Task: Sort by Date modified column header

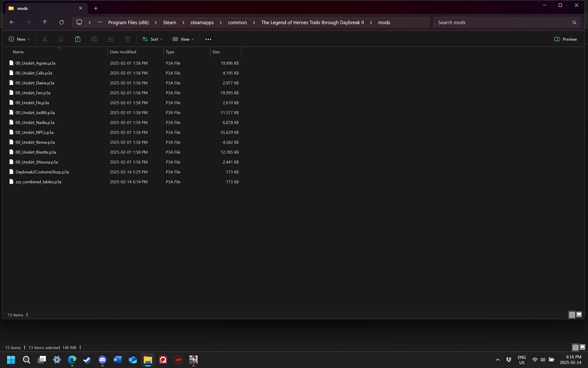Action: click(x=136, y=52)
